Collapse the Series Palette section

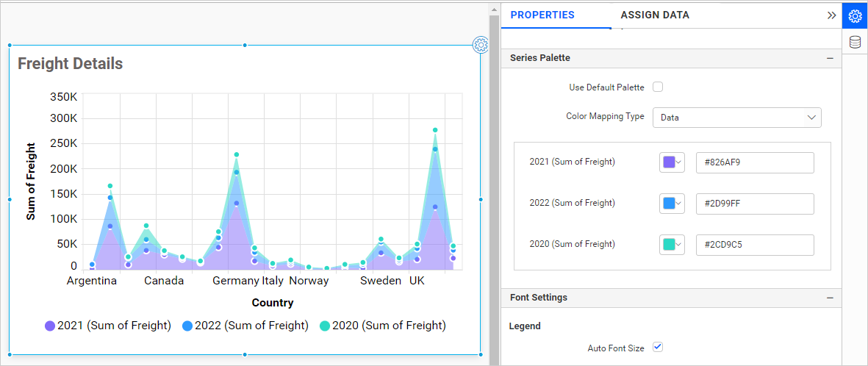coord(830,58)
